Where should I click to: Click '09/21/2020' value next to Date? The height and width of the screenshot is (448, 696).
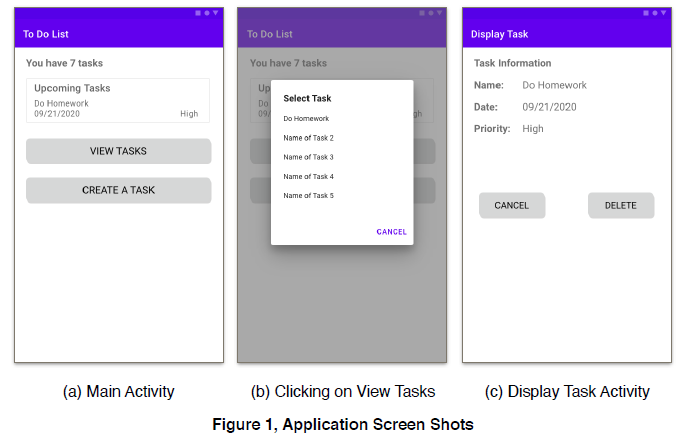click(549, 107)
